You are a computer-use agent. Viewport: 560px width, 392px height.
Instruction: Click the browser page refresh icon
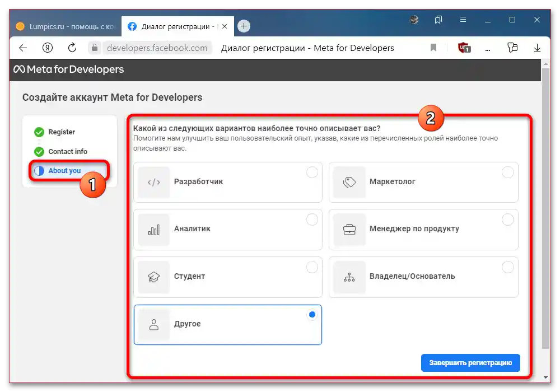tap(72, 48)
